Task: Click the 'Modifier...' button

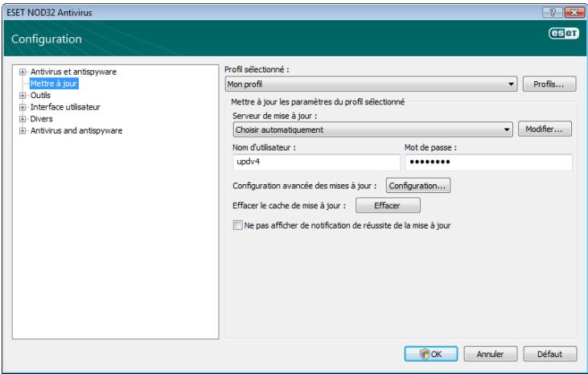Action: coord(545,129)
